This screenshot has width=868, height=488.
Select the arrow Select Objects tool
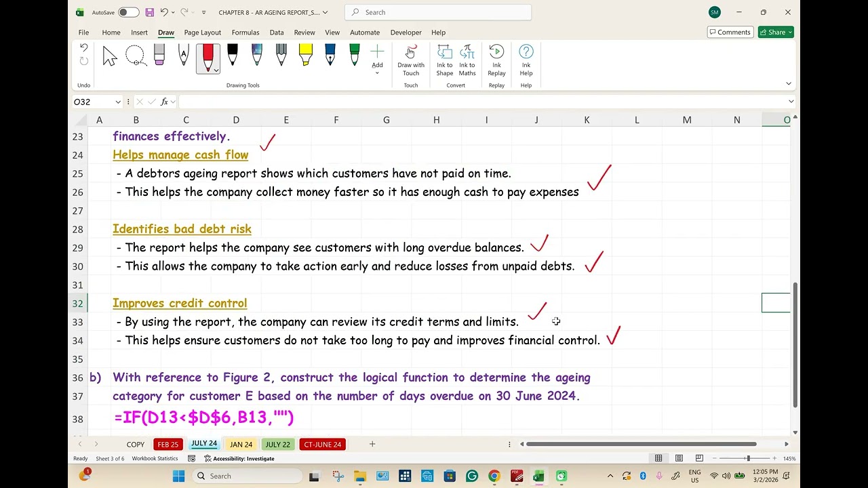110,56
